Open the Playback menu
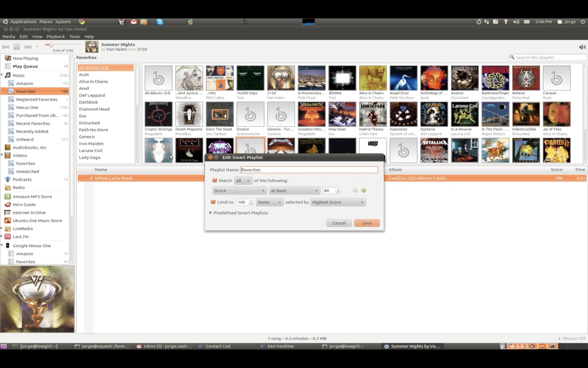588x368 pixels. pyautogui.click(x=56, y=36)
